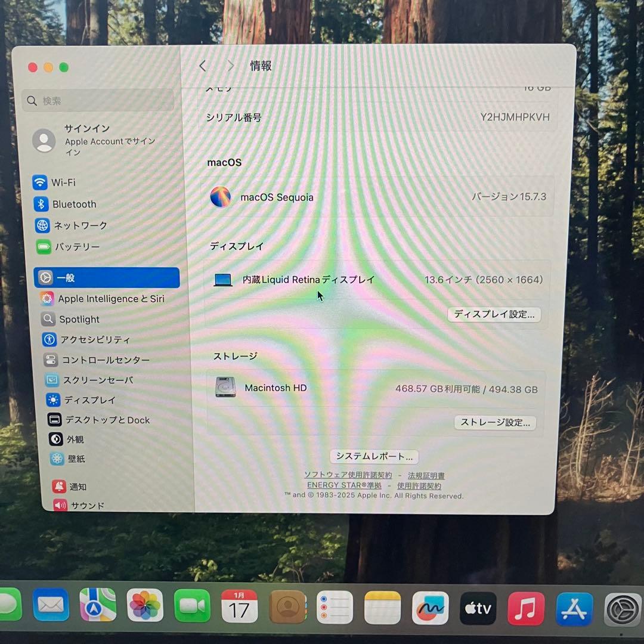Open ストレージ設定
Screen dimensions: 644x644
click(495, 423)
